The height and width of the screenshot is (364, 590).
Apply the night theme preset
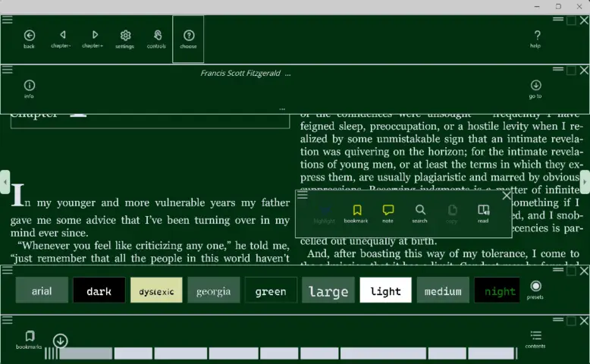(497, 290)
